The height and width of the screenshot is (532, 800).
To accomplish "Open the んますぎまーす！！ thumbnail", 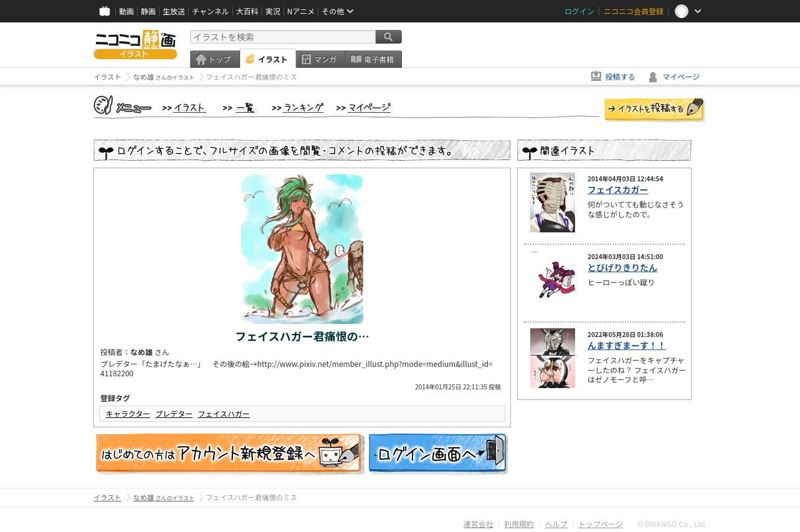I will [x=553, y=358].
